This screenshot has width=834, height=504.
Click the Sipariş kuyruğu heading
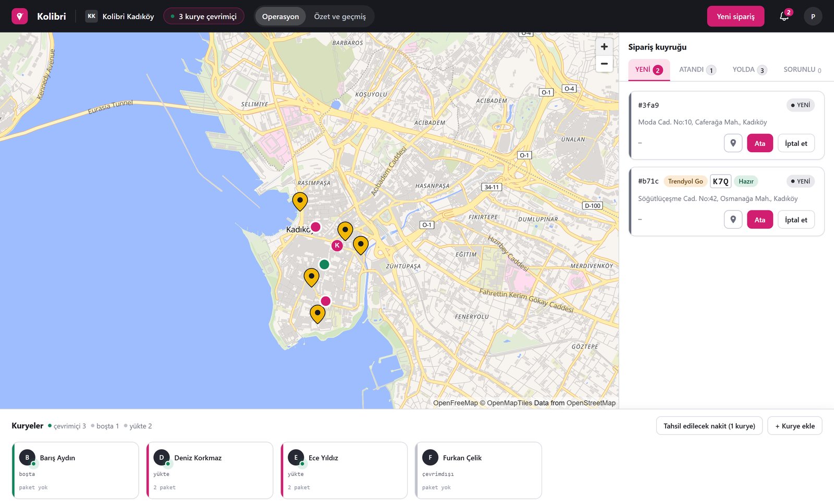[657, 47]
